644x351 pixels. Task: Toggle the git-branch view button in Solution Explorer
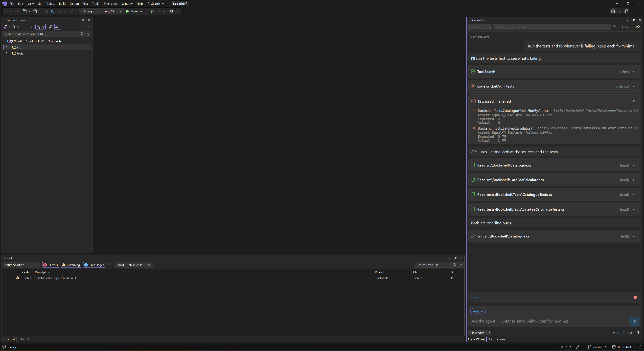pos(38,27)
